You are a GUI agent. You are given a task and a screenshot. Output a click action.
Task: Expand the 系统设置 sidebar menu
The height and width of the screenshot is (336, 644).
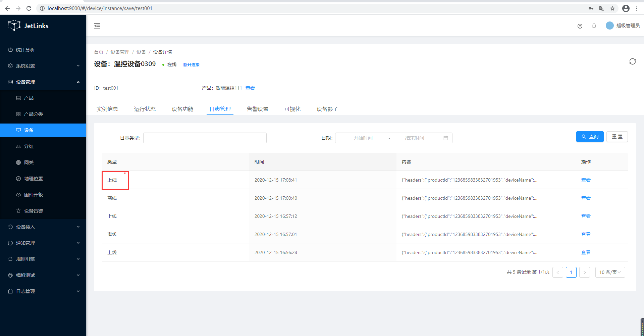[x=43, y=66]
